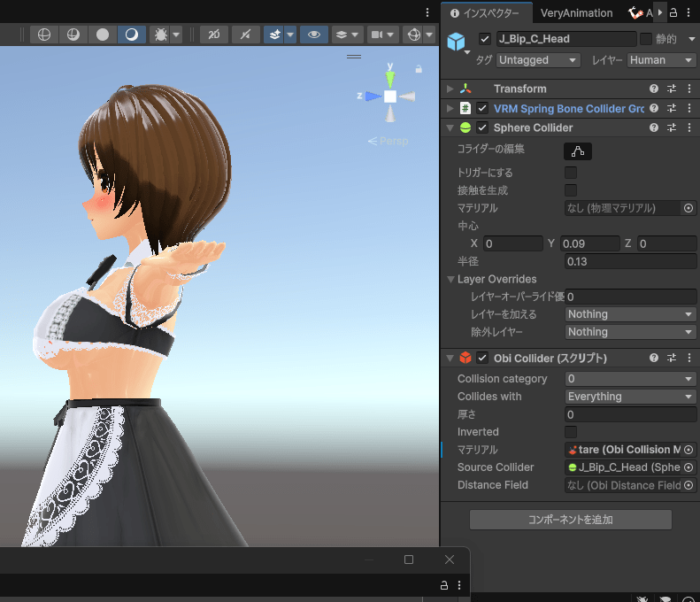Toggle the 2D view button
This screenshot has width=700, height=602.
click(x=214, y=35)
